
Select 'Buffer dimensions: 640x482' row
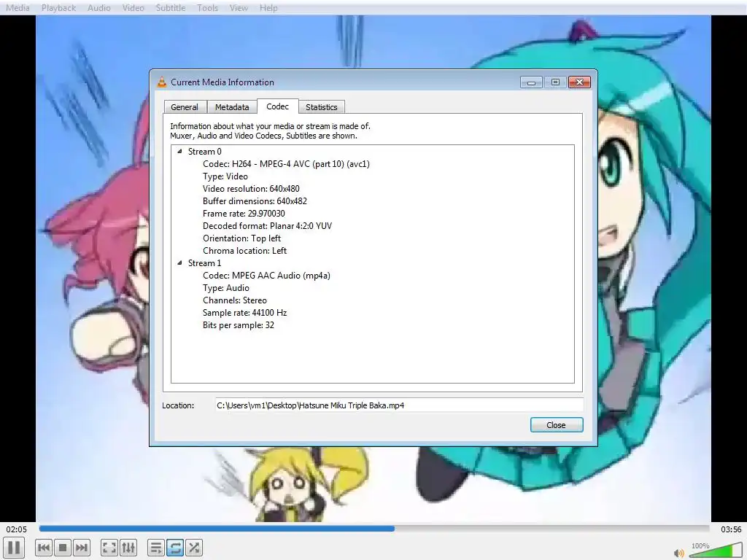pyautogui.click(x=255, y=201)
